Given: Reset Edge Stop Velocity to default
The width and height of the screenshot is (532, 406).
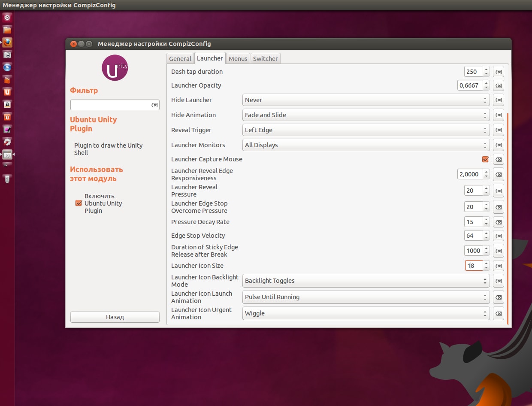Looking at the screenshot, I should [x=498, y=236].
